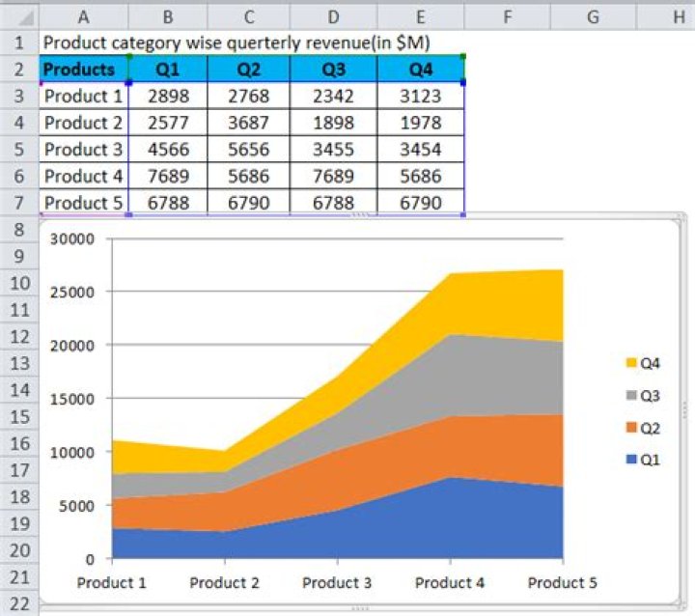This screenshot has height=616, width=695.
Task: Select cell containing value 4566
Action: click(168, 150)
